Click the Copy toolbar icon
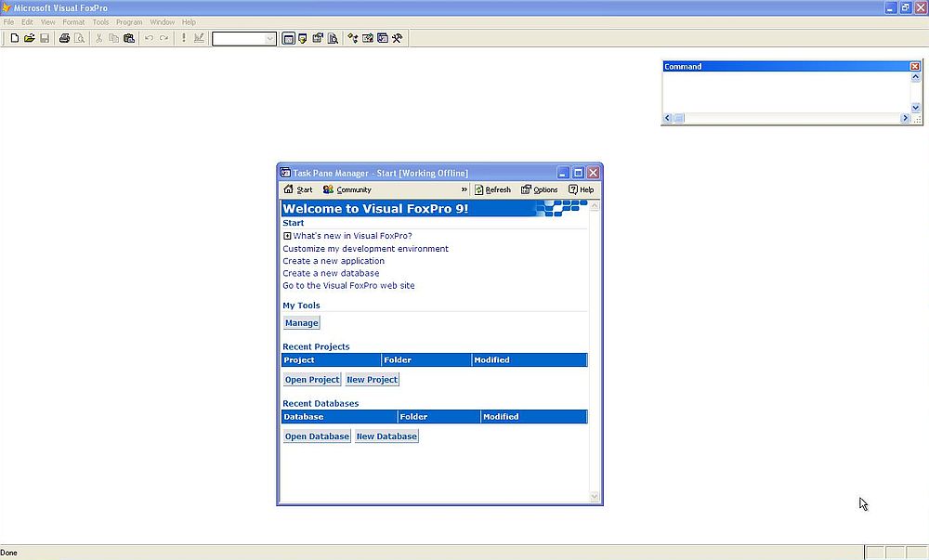 coord(113,38)
